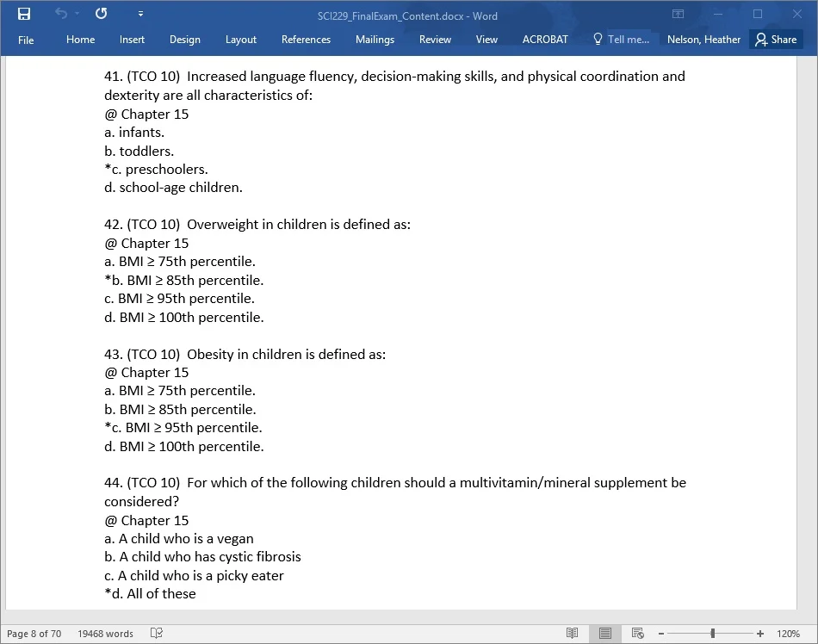The height and width of the screenshot is (644, 818).
Task: Open the Design ribbon tab
Action: (x=184, y=40)
